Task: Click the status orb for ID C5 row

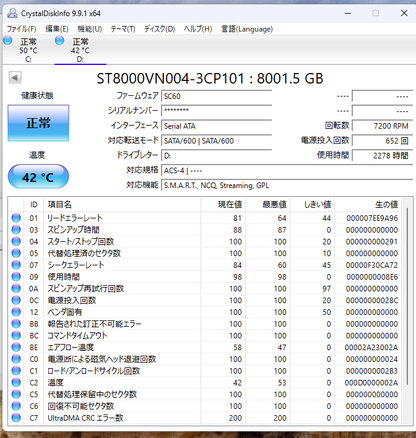Action: (x=16, y=394)
